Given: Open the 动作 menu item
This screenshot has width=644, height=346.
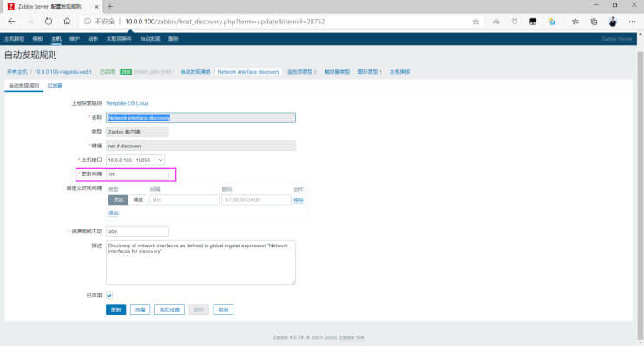Looking at the screenshot, I should [x=93, y=39].
